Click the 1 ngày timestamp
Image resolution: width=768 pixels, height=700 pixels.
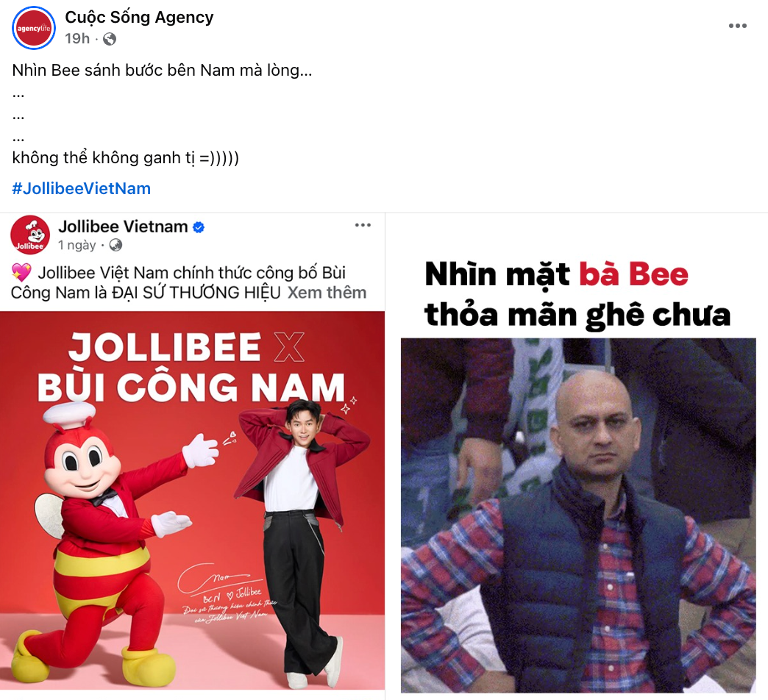(77, 245)
